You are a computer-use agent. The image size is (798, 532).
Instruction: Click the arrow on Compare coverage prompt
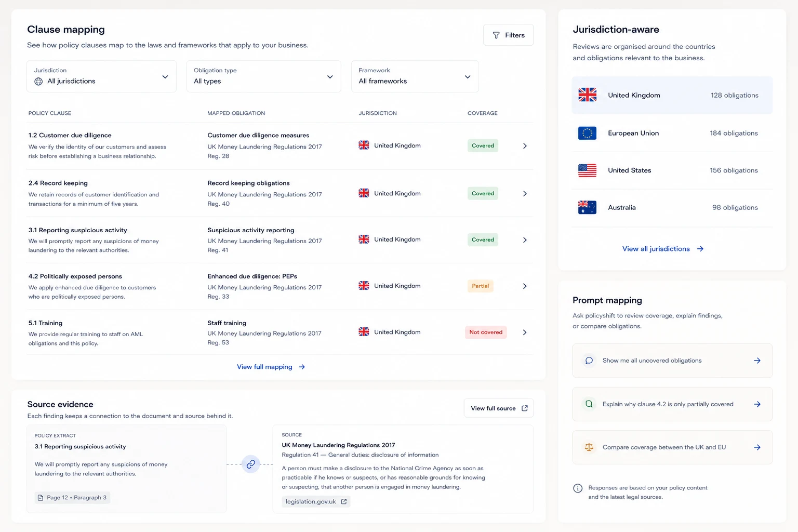point(757,447)
